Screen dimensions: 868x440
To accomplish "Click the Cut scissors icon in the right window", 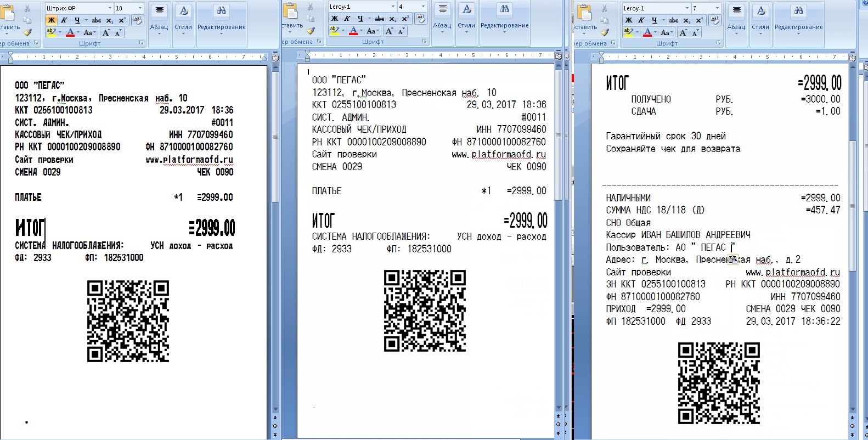I will pos(605,9).
